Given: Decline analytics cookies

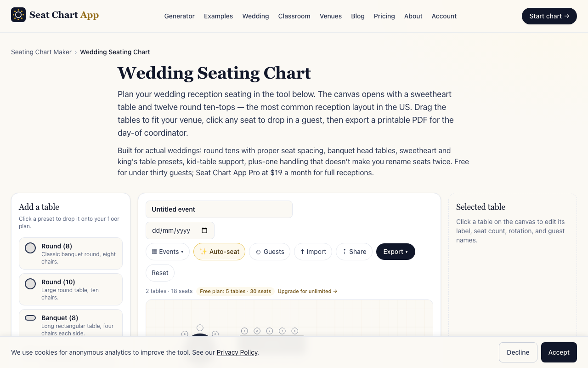Looking at the screenshot, I should [x=518, y=352].
